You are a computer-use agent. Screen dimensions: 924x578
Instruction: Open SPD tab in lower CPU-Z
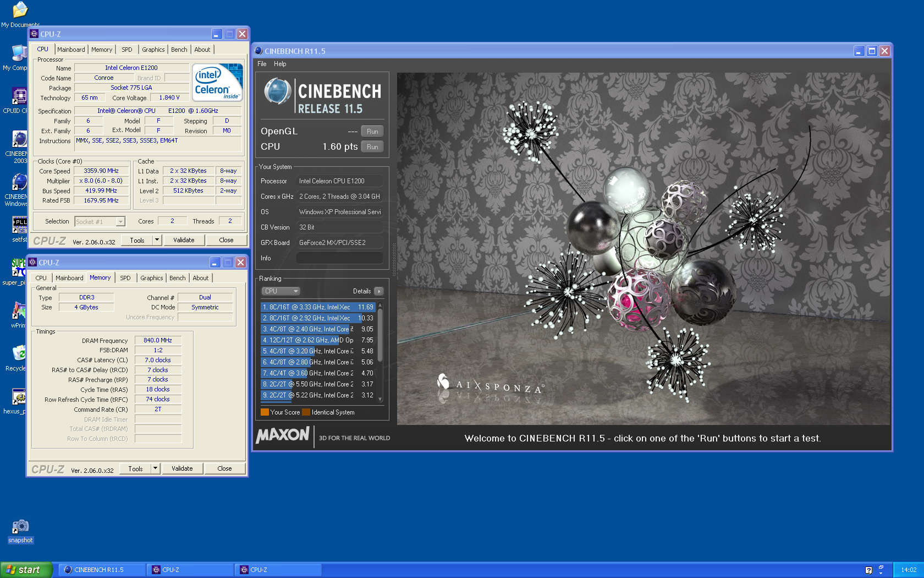pyautogui.click(x=125, y=278)
